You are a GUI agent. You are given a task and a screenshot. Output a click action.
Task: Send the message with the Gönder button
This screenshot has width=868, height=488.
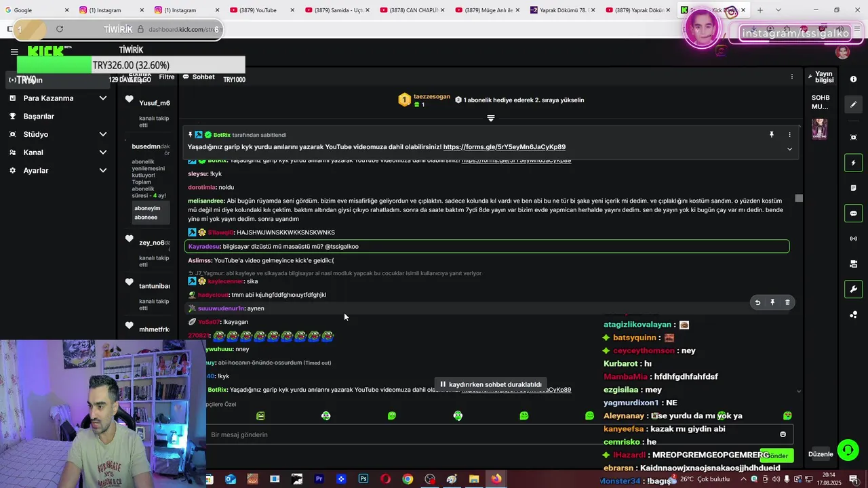tap(777, 455)
